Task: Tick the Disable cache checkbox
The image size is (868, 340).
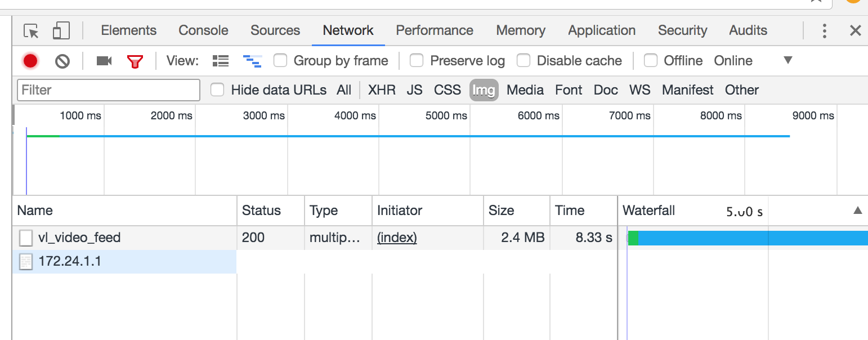Action: (x=524, y=60)
